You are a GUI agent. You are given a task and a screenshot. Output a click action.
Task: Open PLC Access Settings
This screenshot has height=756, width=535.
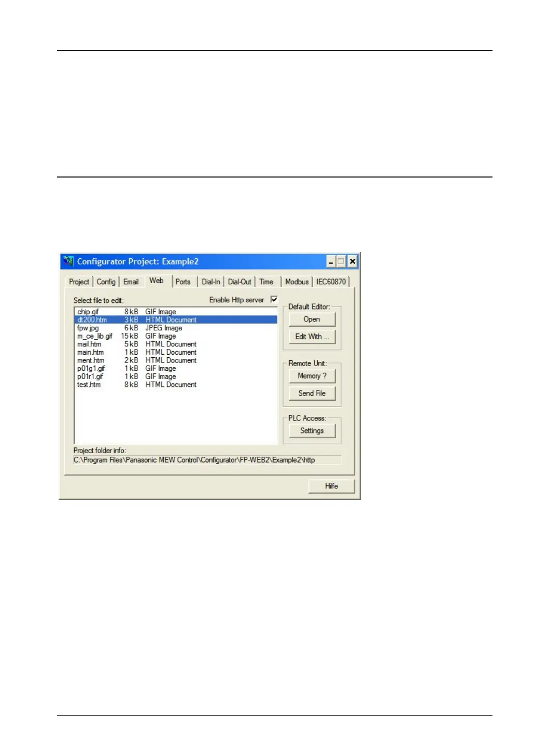[x=312, y=431]
